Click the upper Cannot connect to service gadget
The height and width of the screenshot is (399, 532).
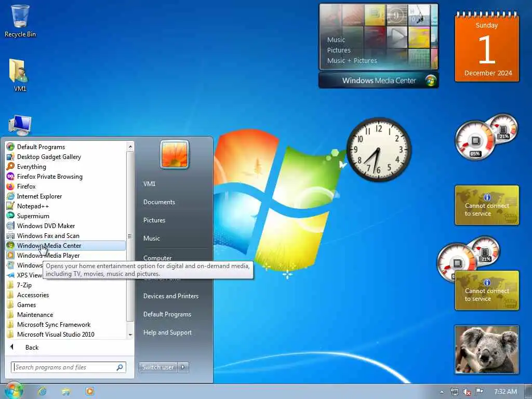tap(487, 205)
